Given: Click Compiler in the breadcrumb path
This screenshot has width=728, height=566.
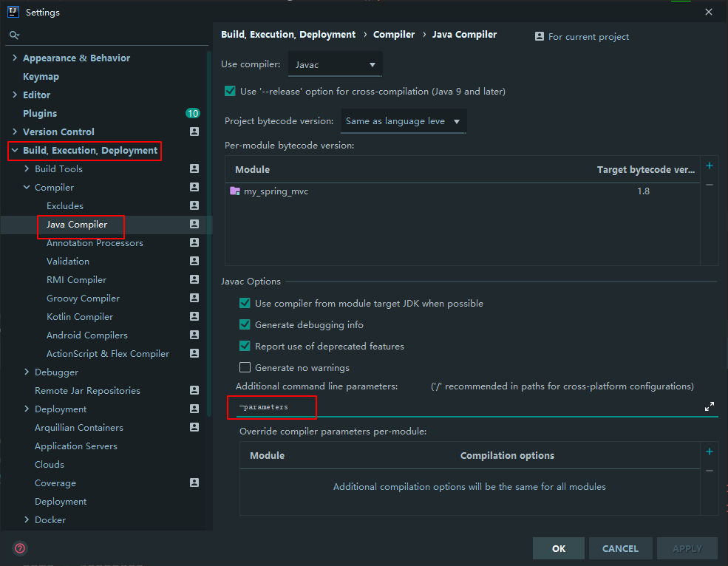Looking at the screenshot, I should (394, 35).
